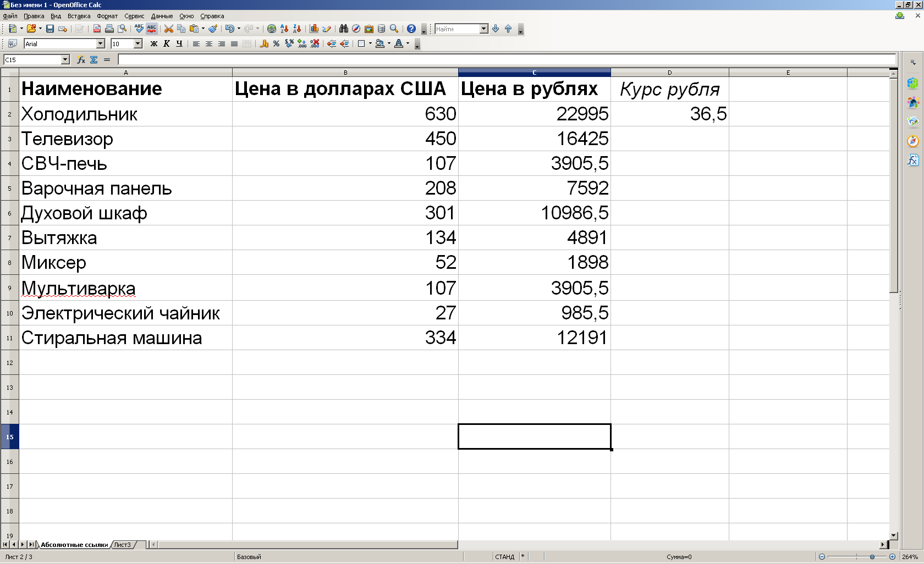Run Spelling check icon
The height and width of the screenshot is (564, 924).
pos(139,29)
